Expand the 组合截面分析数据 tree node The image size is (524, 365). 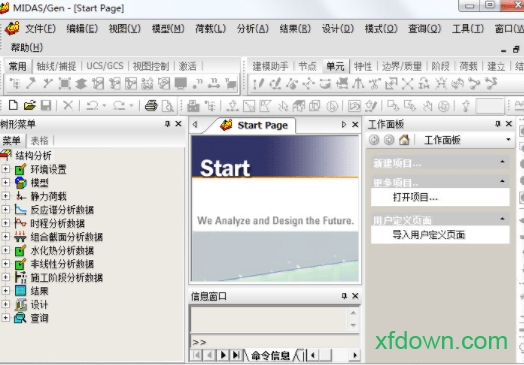pos(5,237)
